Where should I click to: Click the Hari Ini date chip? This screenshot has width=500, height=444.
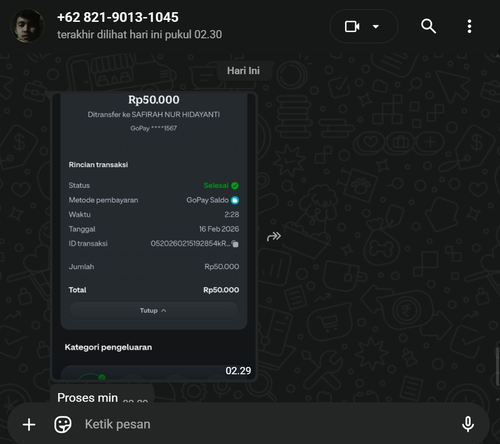pos(243,71)
